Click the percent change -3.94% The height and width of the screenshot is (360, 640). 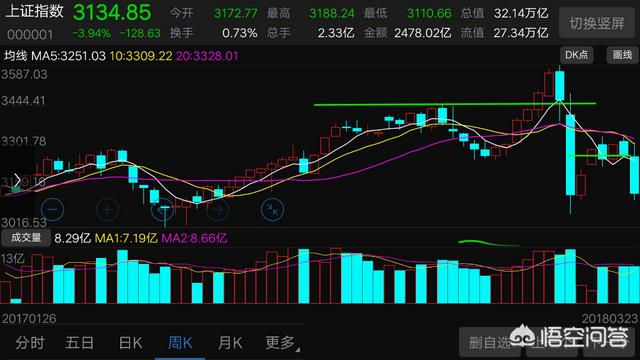[x=92, y=33]
